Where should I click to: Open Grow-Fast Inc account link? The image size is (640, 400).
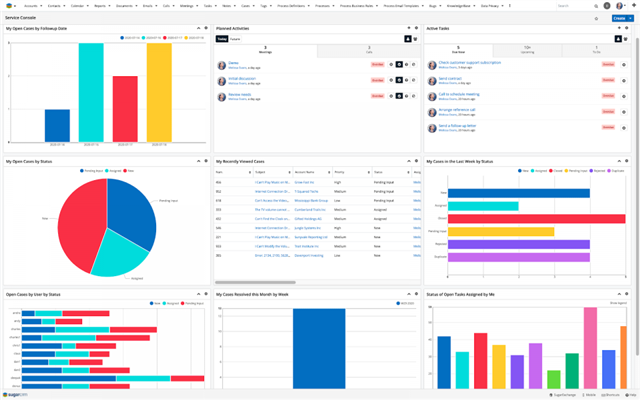coord(304,182)
